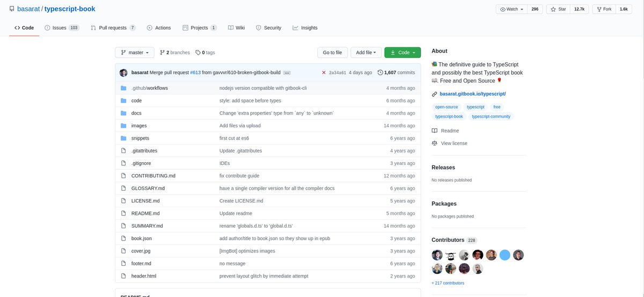Click the file icon beside header.html
This screenshot has height=297, width=644.
click(123, 276)
